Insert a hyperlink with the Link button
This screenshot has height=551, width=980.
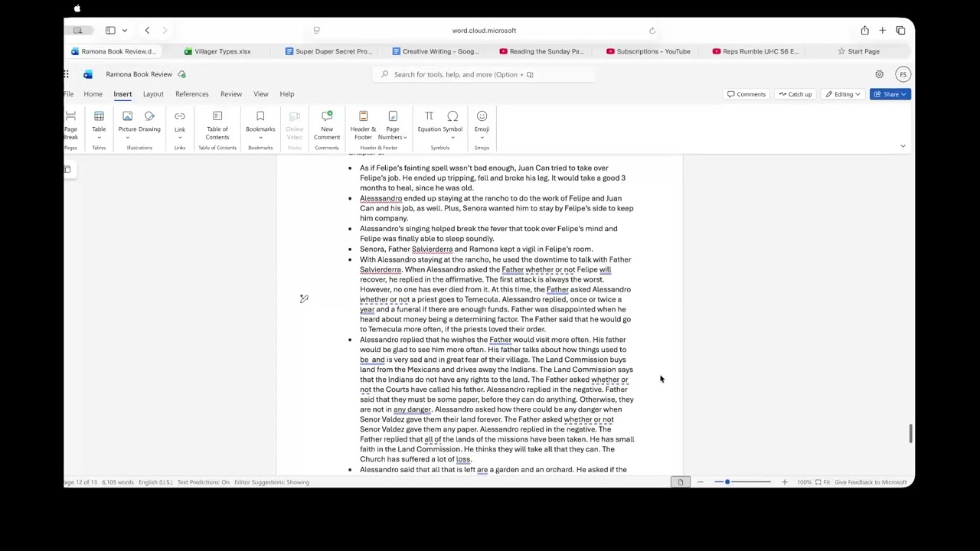pyautogui.click(x=180, y=124)
